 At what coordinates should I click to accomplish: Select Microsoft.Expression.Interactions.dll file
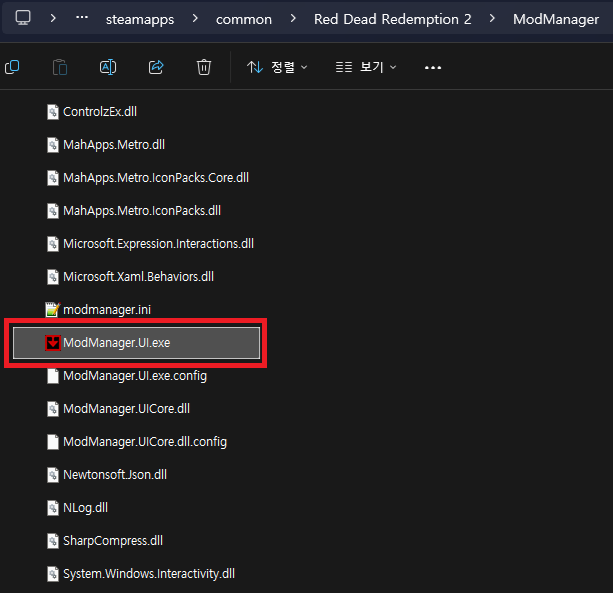click(x=158, y=244)
